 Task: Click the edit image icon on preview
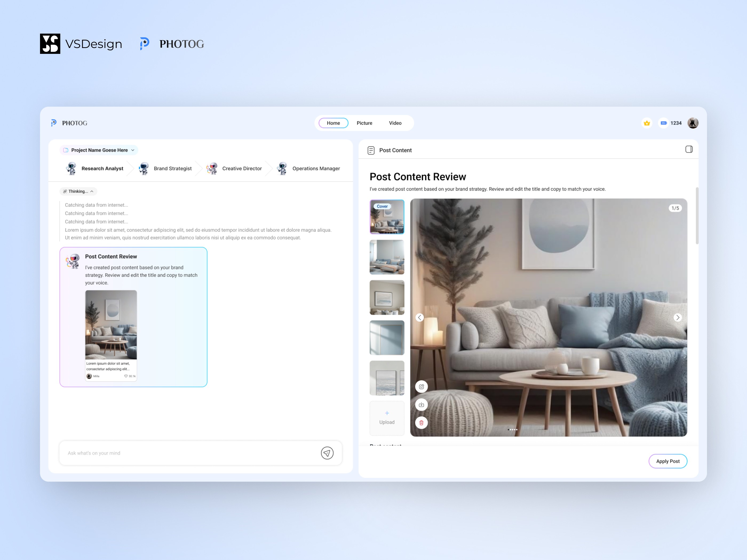coord(421,387)
